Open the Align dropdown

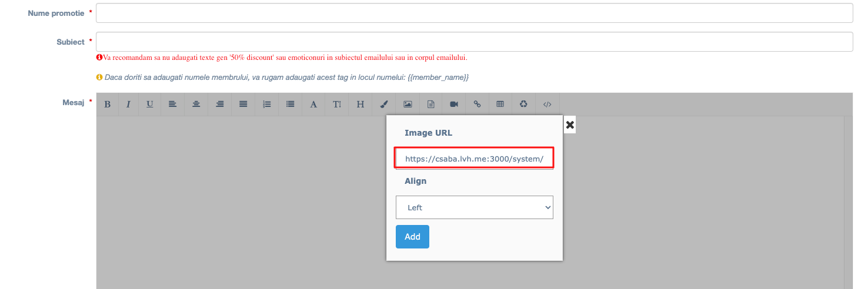point(475,207)
